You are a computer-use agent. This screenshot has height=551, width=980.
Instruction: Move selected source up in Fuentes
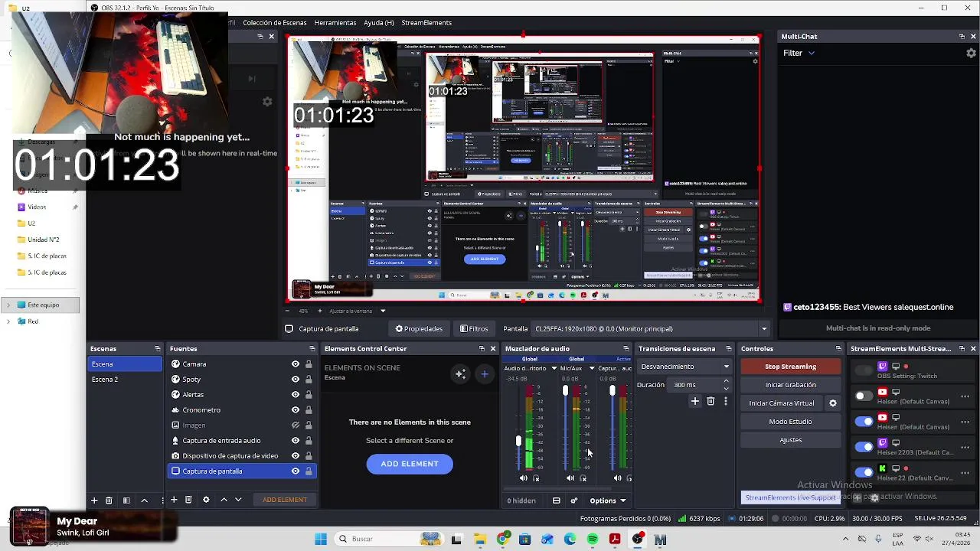(x=224, y=500)
